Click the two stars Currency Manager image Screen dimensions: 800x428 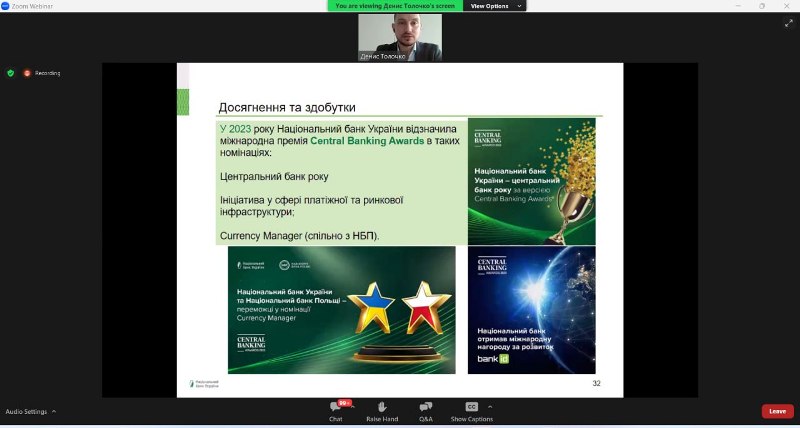[342, 310]
